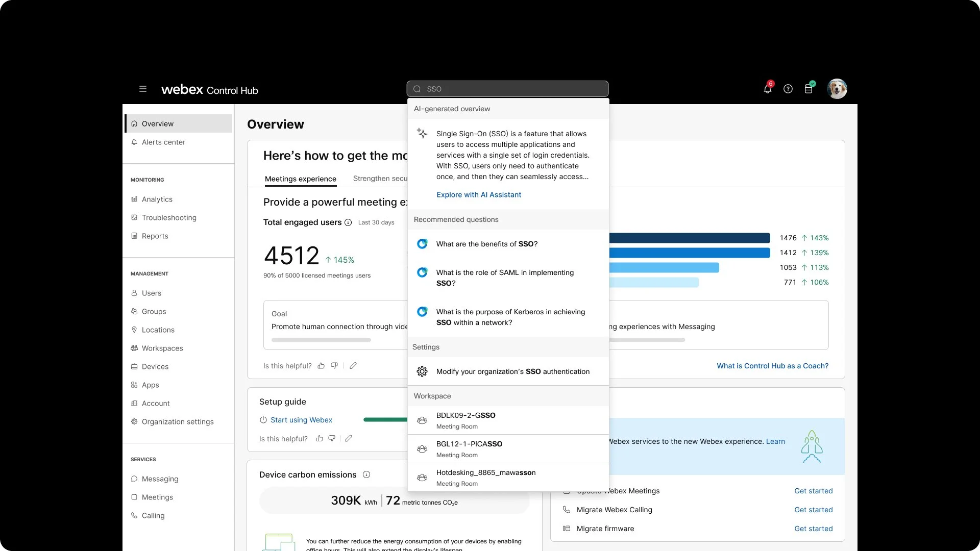Open the notifications bell

coord(767,89)
